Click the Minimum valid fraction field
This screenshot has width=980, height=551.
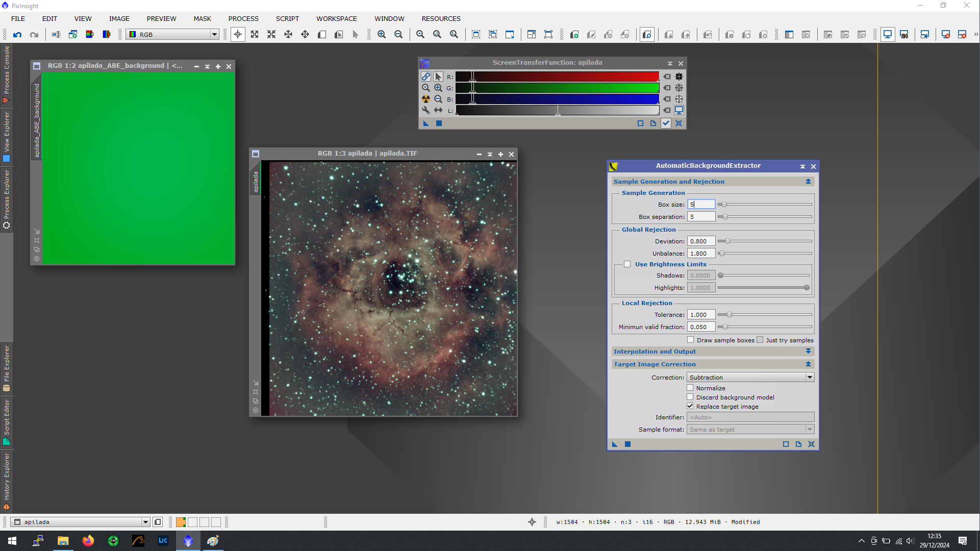click(701, 327)
